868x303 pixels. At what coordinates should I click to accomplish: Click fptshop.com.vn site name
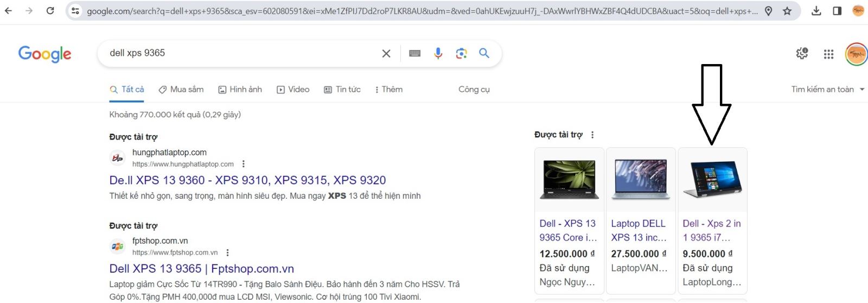point(160,241)
